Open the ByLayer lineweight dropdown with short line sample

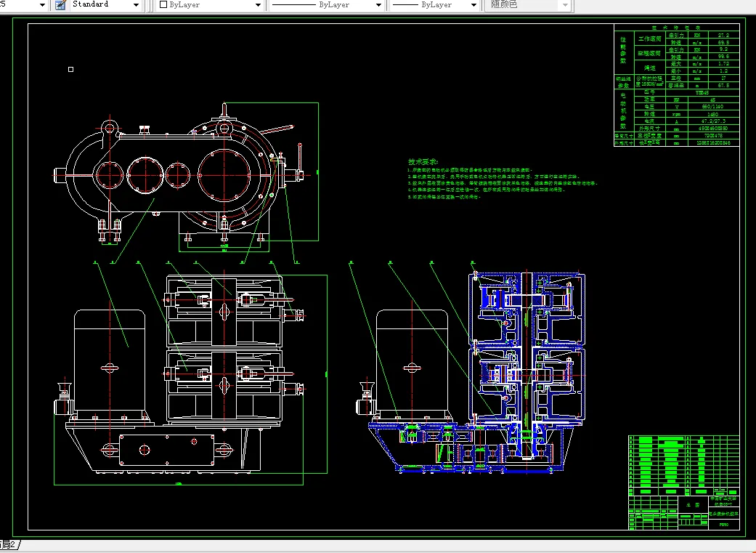(x=473, y=5)
